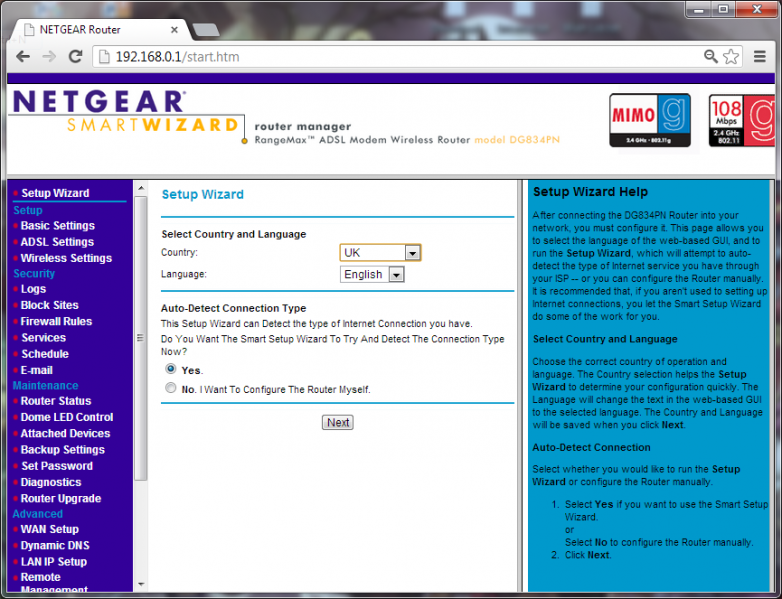Open the zoom magnifier icon in address bar

[710, 56]
